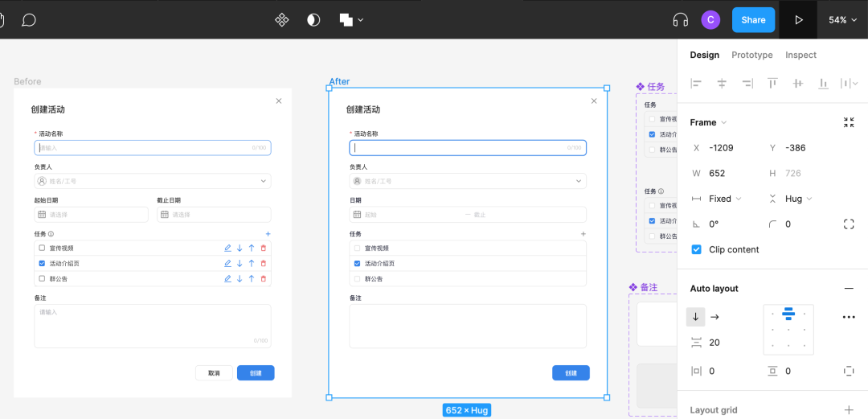This screenshot has height=419, width=868.
Task: Click the components icon in top toolbar
Action: click(x=282, y=19)
